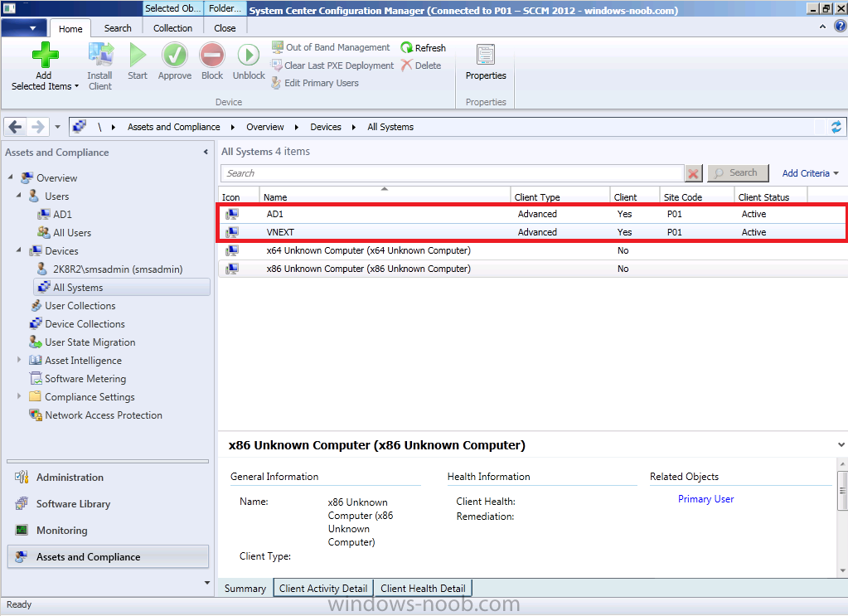Switch to the Collection ribbon tab

pyautogui.click(x=172, y=28)
